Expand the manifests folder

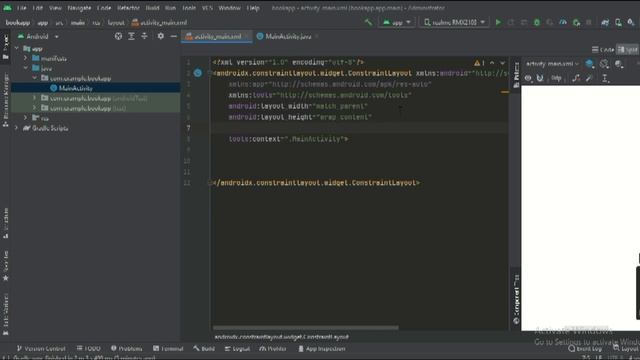coord(26,58)
